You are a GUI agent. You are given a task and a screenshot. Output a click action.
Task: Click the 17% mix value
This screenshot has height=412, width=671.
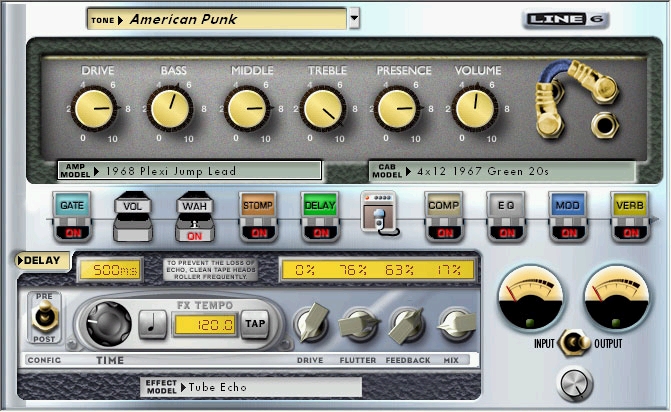tap(449, 270)
